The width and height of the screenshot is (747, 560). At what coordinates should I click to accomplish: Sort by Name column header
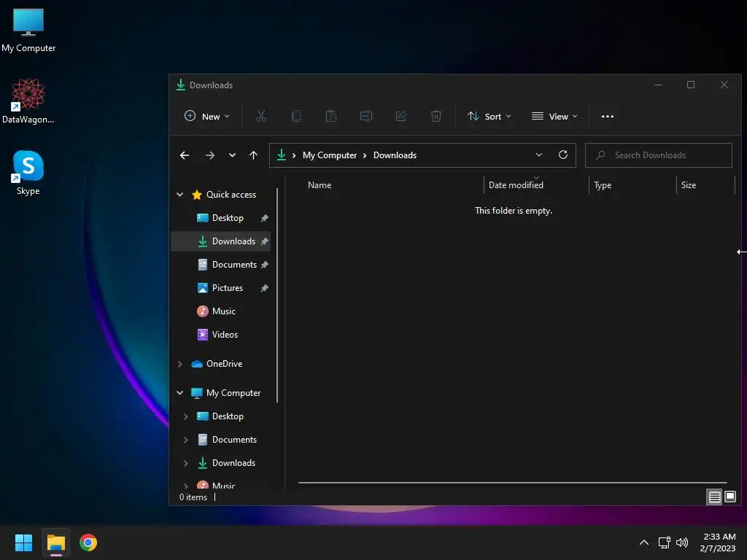tap(320, 185)
